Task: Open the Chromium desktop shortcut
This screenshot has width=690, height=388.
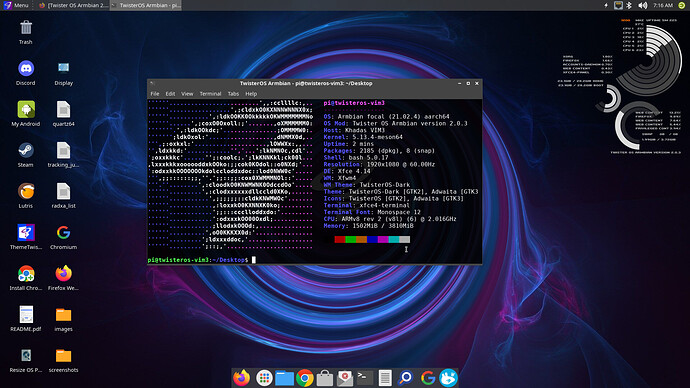Action: click(x=63, y=232)
